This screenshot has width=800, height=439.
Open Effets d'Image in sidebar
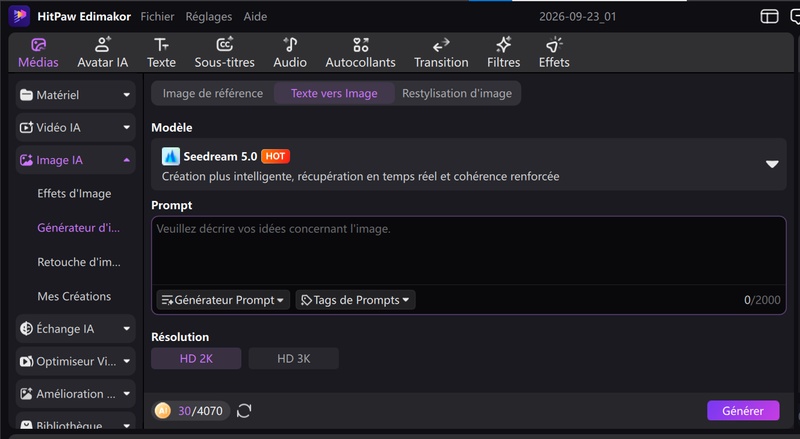[74, 193]
